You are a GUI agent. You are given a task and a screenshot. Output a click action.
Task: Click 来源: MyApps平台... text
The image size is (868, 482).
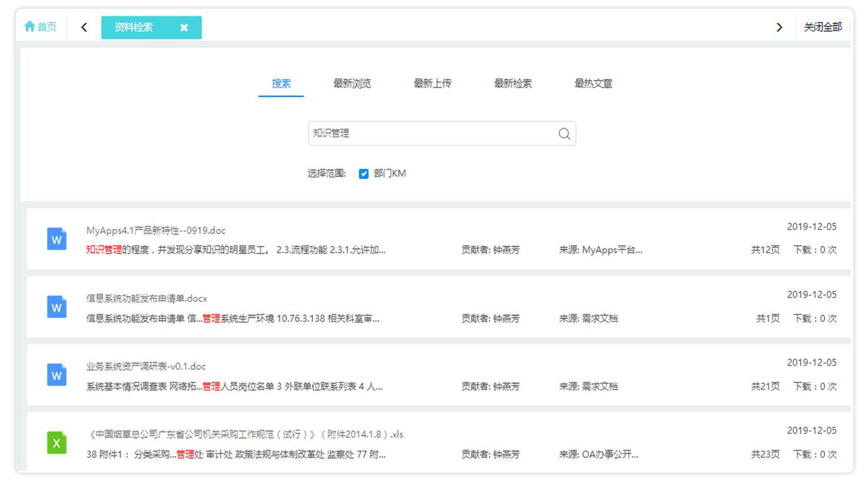601,250
